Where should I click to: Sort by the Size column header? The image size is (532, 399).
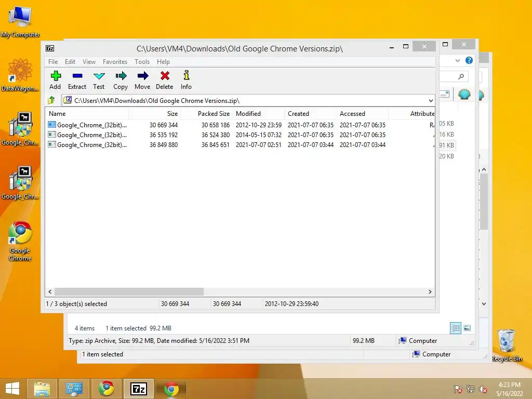pyautogui.click(x=155, y=114)
